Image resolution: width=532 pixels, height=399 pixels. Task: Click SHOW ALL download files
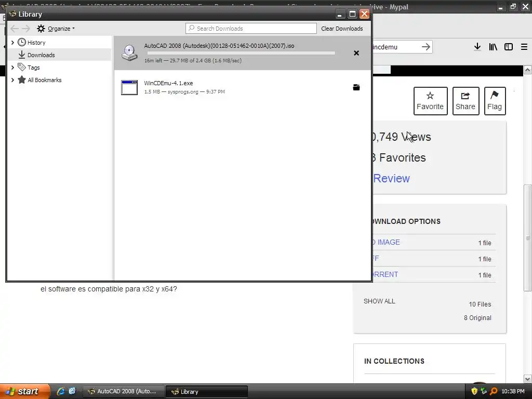[x=379, y=301]
